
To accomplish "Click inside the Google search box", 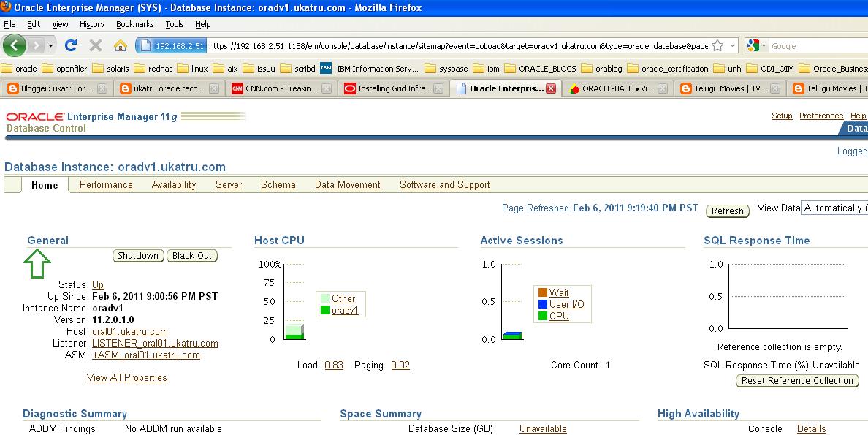I will coord(819,46).
